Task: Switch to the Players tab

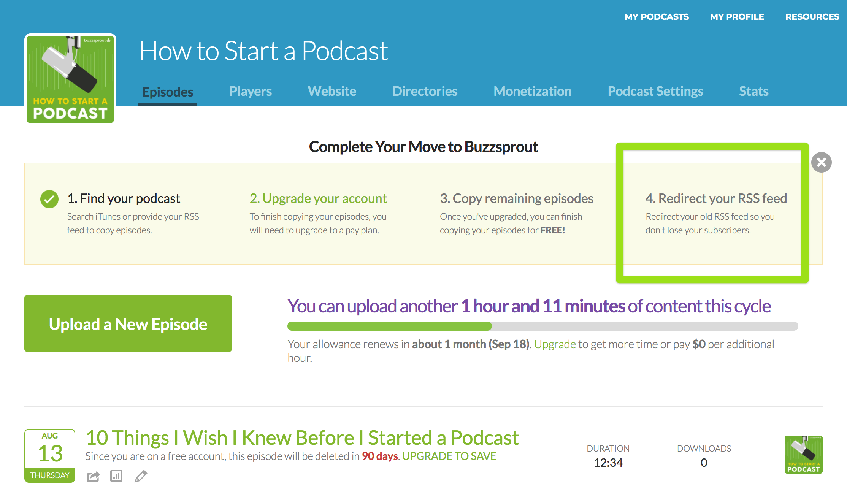Action: [x=250, y=91]
